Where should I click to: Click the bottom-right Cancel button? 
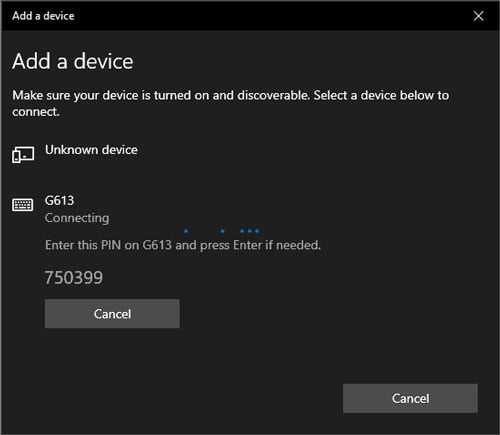pos(410,398)
